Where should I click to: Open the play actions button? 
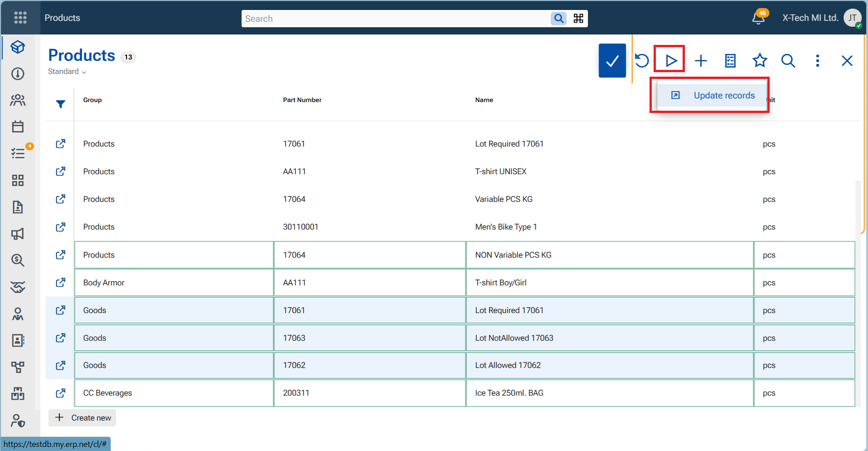click(671, 60)
